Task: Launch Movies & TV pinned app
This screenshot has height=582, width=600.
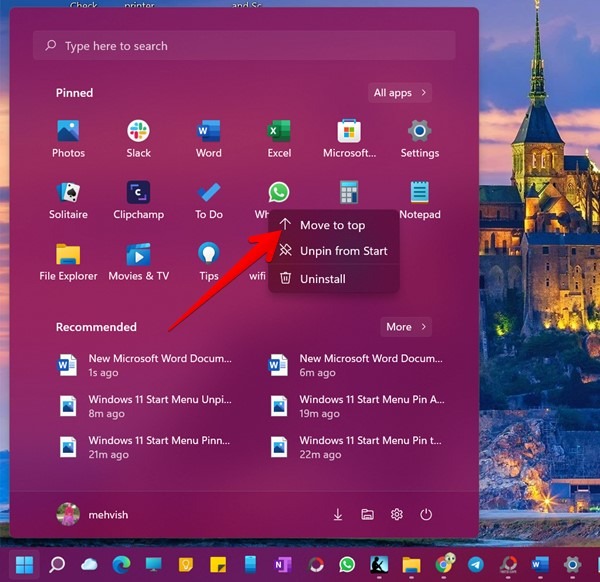Action: (x=139, y=261)
